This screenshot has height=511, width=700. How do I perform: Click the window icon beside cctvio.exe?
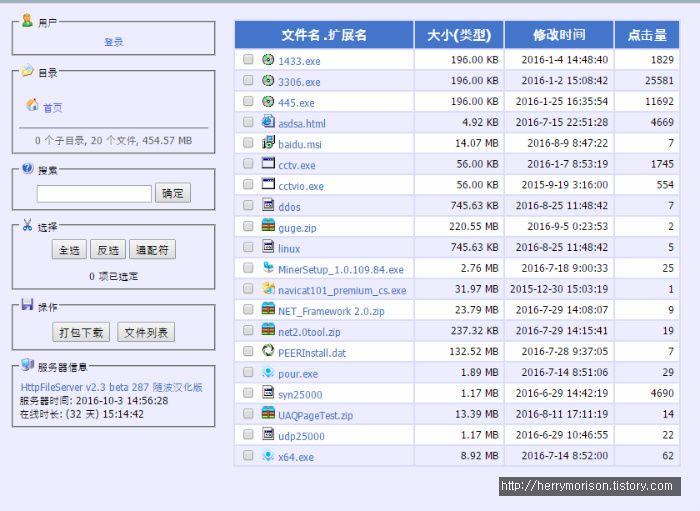pyautogui.click(x=268, y=184)
